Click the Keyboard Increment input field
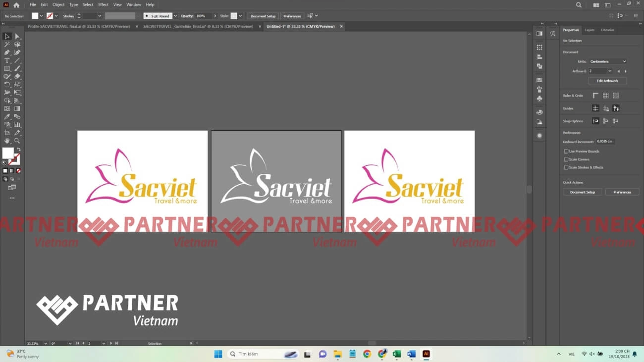Screen dimensions: 644x362 [x=605, y=142]
